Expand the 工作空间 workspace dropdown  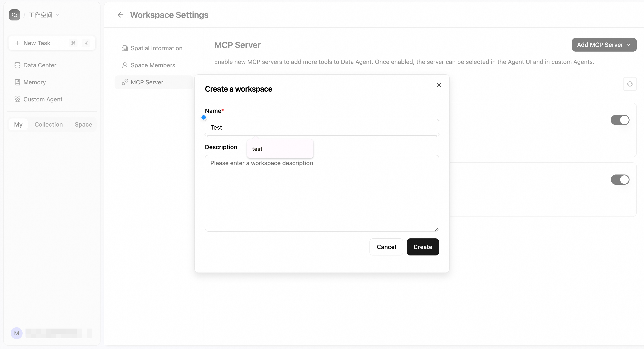pyautogui.click(x=44, y=15)
